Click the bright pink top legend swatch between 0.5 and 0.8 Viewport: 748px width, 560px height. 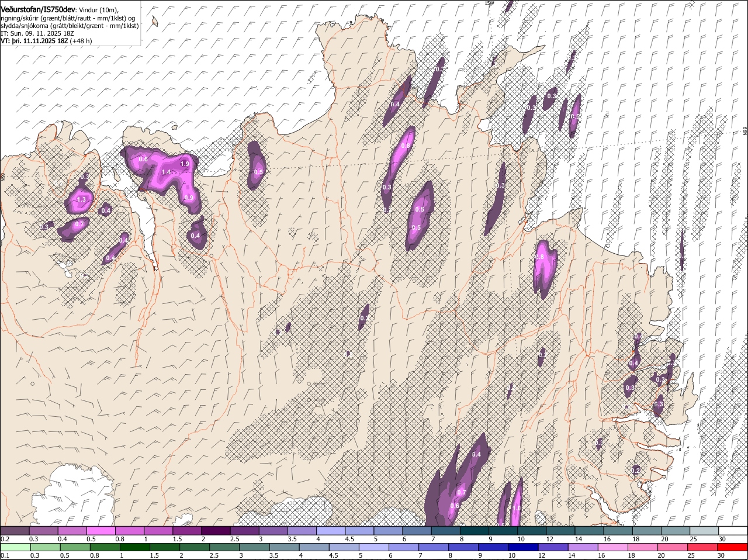pos(101,530)
